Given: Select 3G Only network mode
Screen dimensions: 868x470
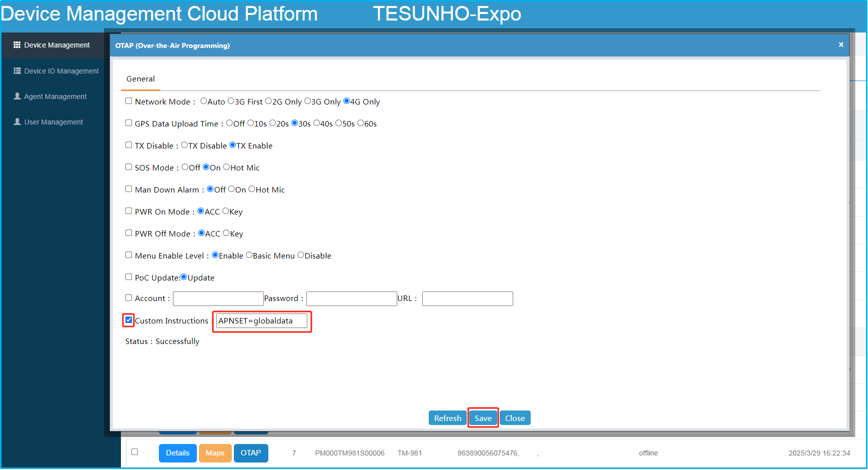Looking at the screenshot, I should click(307, 101).
